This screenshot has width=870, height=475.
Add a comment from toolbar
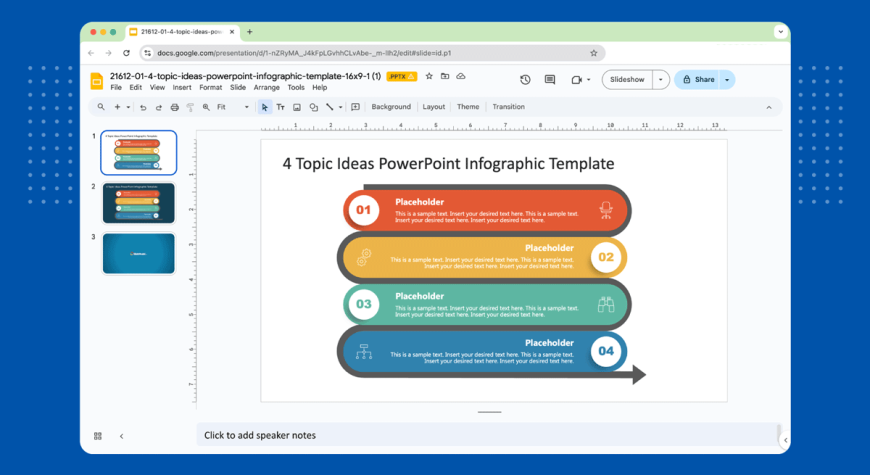tap(356, 107)
